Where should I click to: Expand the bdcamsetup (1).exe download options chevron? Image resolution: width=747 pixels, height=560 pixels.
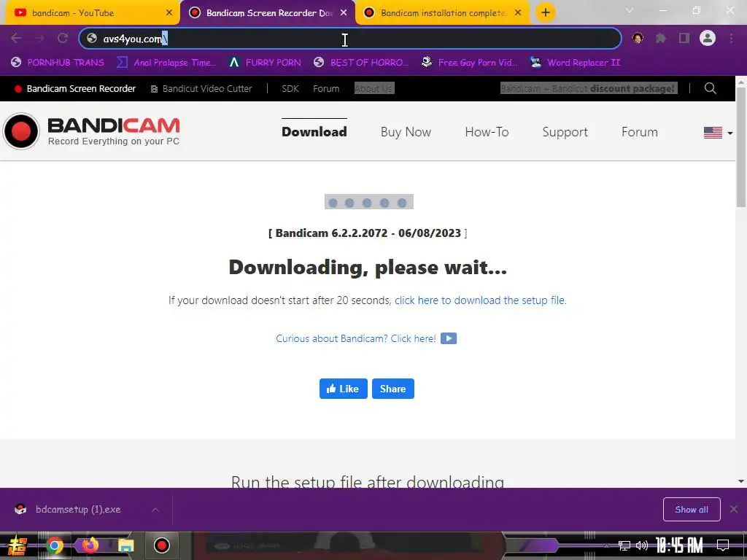coord(155,510)
